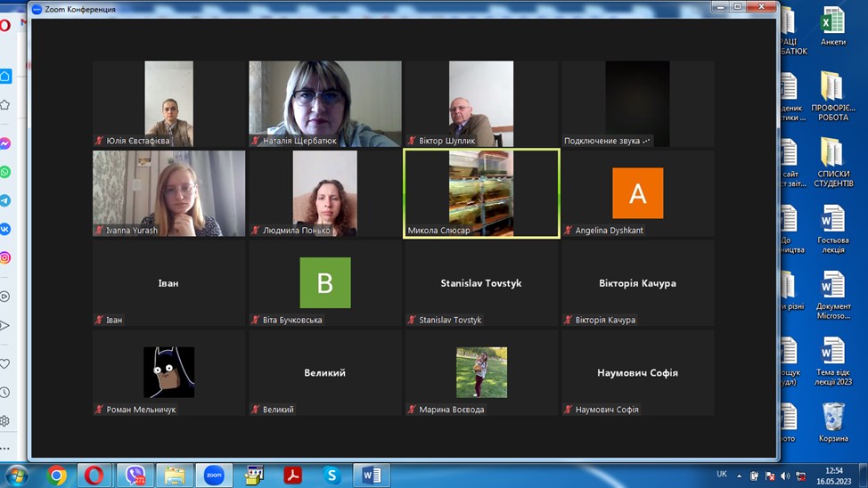This screenshot has width=868, height=488.
Task: Launch Adobe Acrobat Reader from the taskbar
Action: [292, 476]
